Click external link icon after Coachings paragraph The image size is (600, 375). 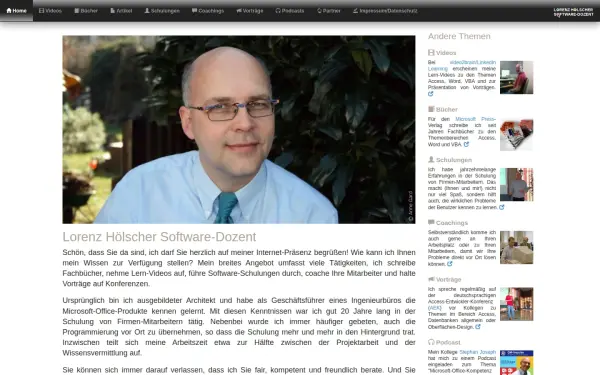click(x=450, y=264)
